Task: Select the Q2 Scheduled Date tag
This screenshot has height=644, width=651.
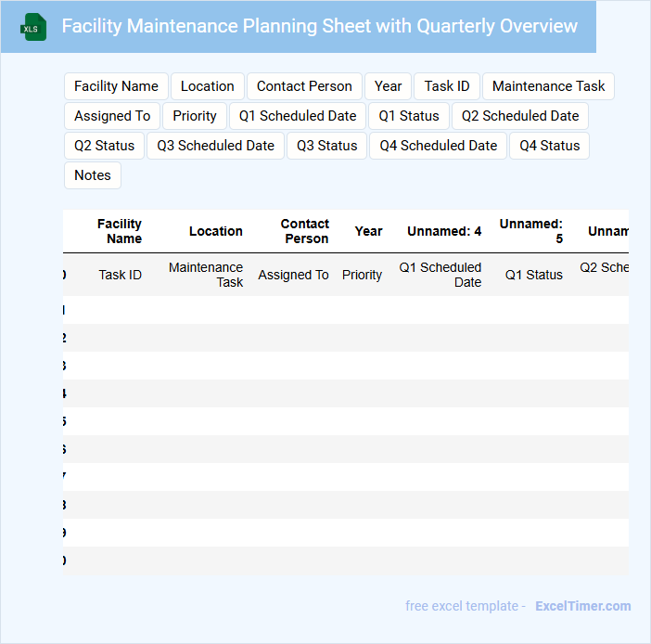Action: 519,116
